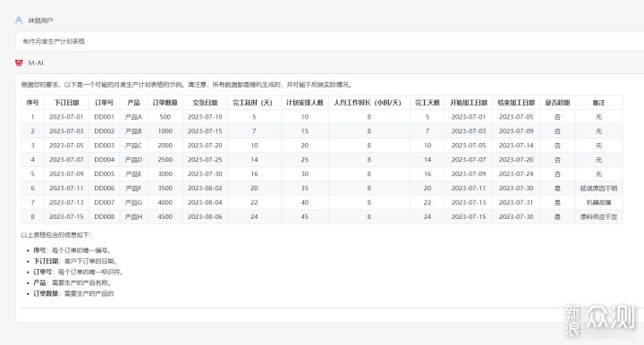
Task: Click order quantity 2500
Action: pos(165,160)
